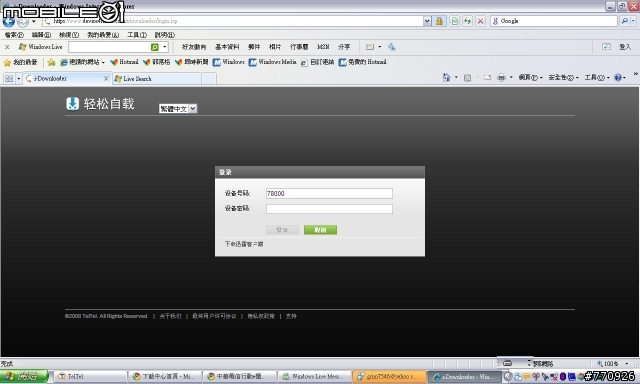Click 登入 sign-in on Live toolbar

point(624,47)
